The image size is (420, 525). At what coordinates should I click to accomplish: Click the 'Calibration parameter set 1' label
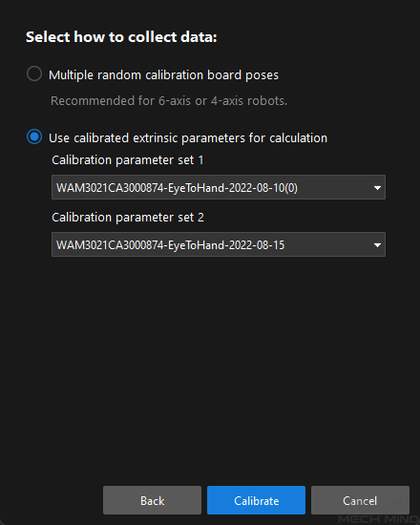pyautogui.click(x=128, y=160)
